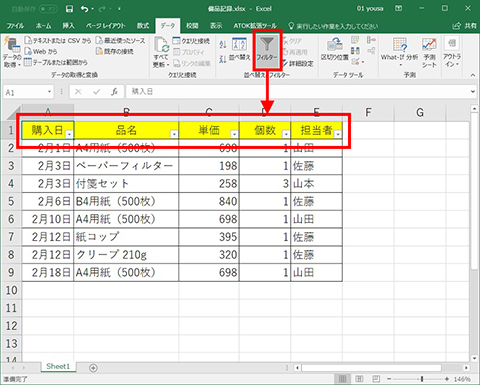Select cell with price 840
Viewport: 480px width, 385px height.
click(209, 201)
